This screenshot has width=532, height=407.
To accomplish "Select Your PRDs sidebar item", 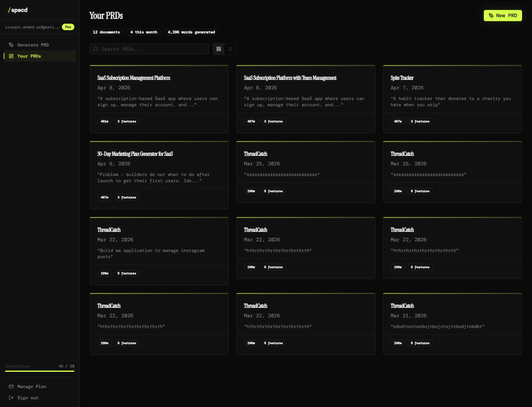I will point(40,56).
